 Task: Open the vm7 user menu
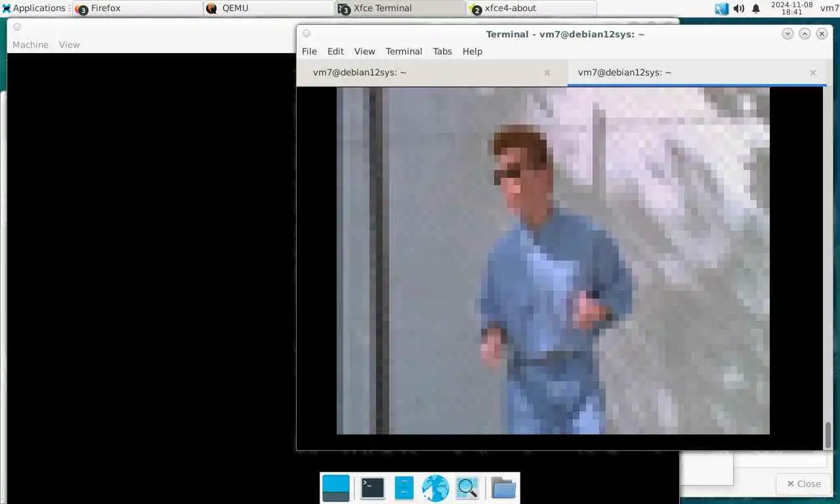[829, 9]
